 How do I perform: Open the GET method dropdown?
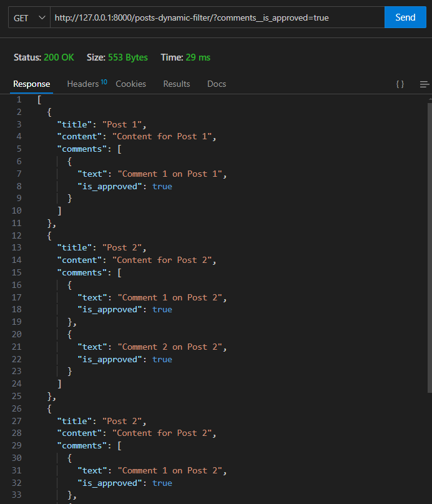pyautogui.click(x=29, y=17)
